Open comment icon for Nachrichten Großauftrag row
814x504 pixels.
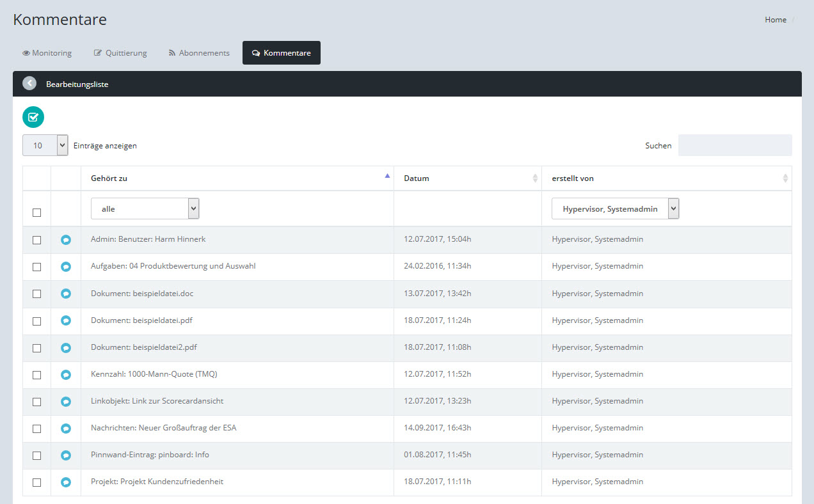coord(66,429)
